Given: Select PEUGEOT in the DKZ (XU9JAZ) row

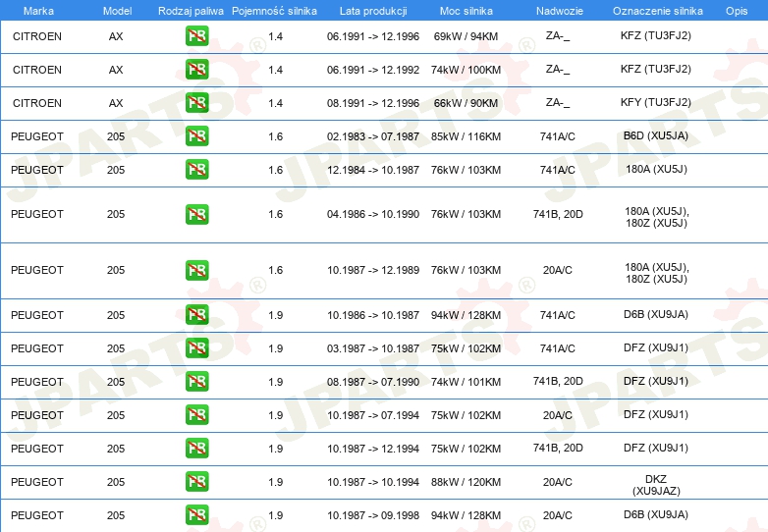Looking at the screenshot, I should 37,482.
